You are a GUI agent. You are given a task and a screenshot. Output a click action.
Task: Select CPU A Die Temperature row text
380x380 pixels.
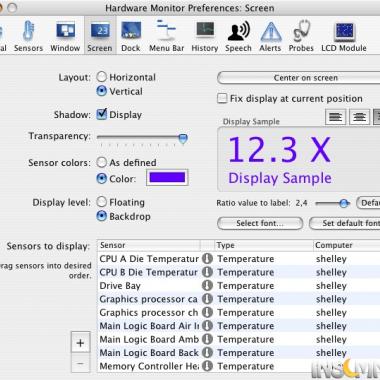pyautogui.click(x=149, y=259)
